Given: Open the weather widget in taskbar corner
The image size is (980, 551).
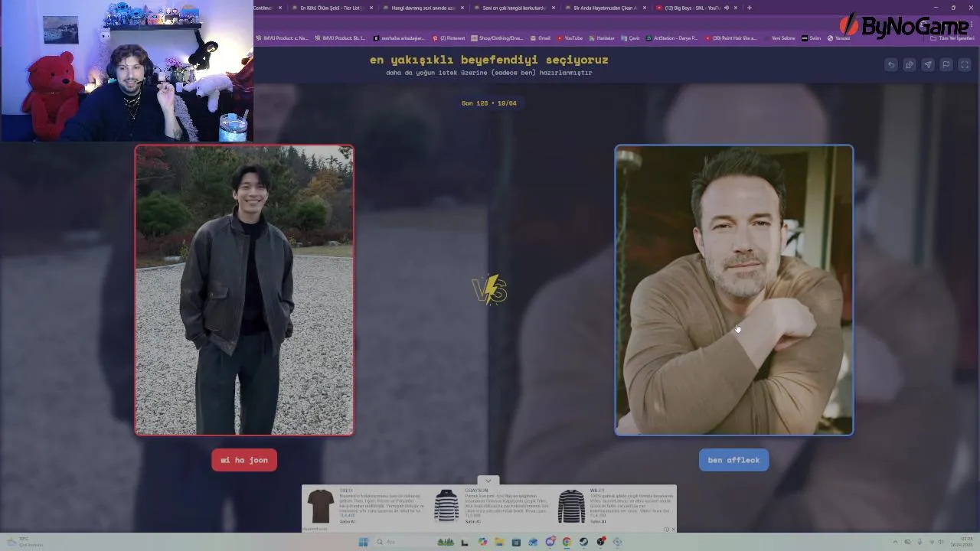Looking at the screenshot, I should [23, 542].
